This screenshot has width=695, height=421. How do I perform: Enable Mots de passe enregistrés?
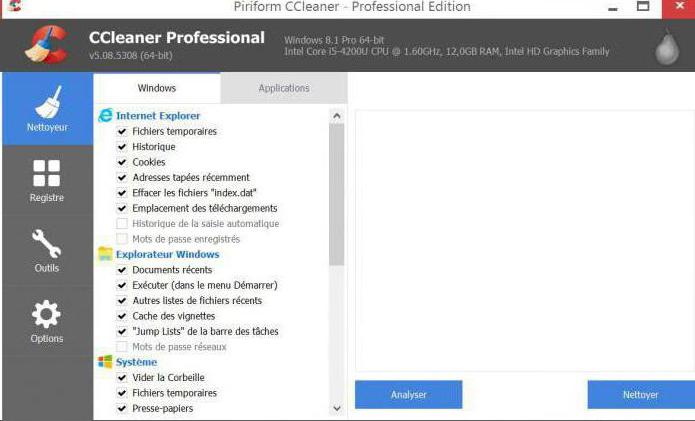122,239
